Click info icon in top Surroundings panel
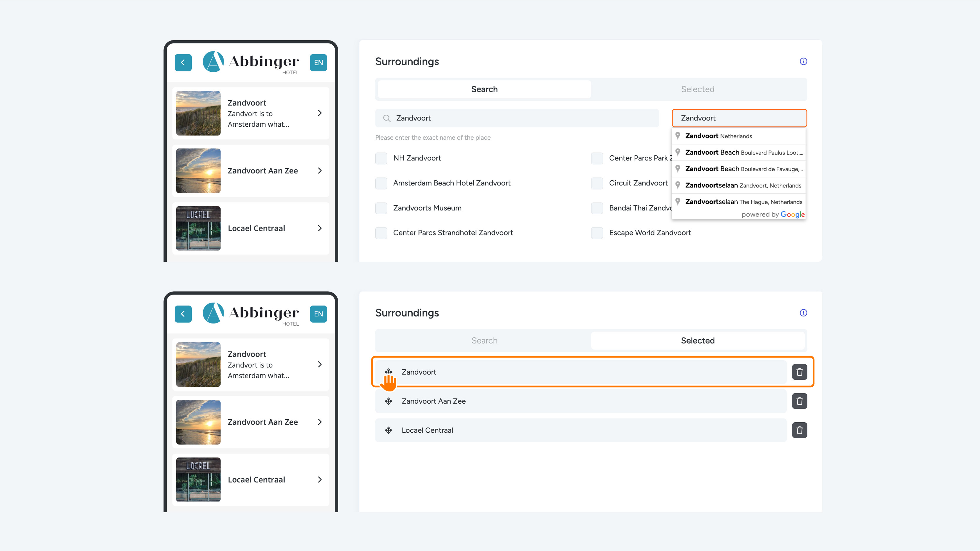Viewport: 980px width, 551px height. coord(803,61)
